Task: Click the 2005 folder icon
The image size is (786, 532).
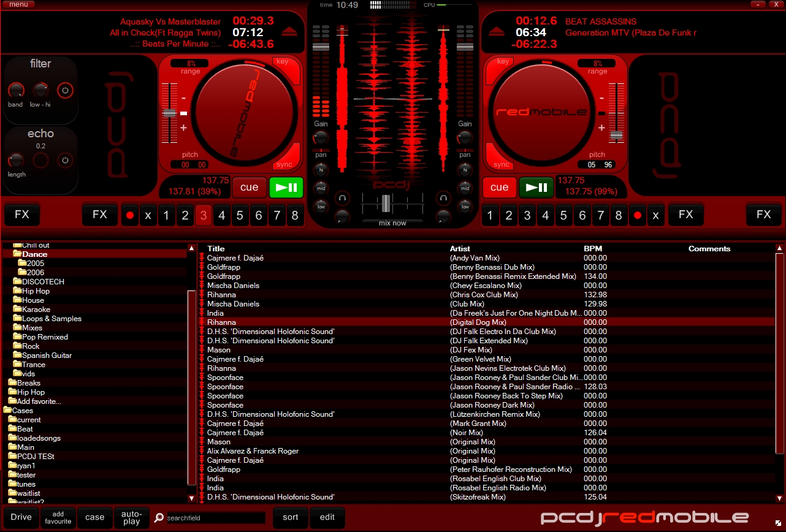Action: (22, 263)
